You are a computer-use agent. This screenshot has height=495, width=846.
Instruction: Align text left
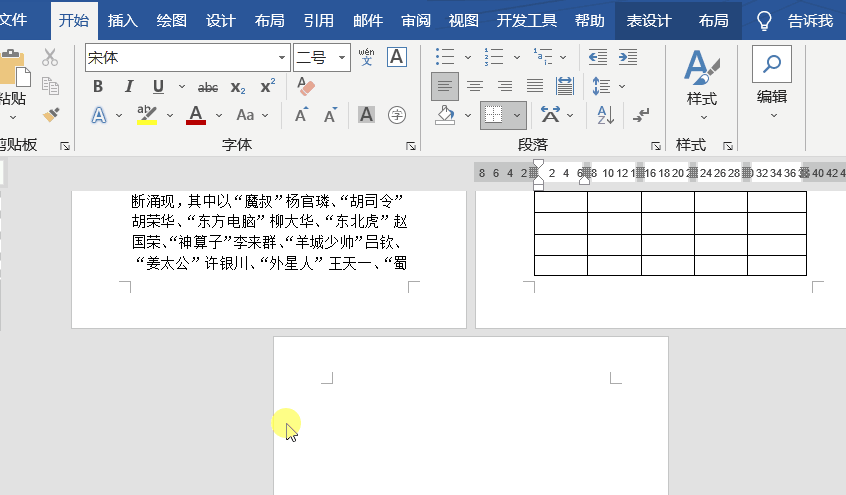(445, 86)
